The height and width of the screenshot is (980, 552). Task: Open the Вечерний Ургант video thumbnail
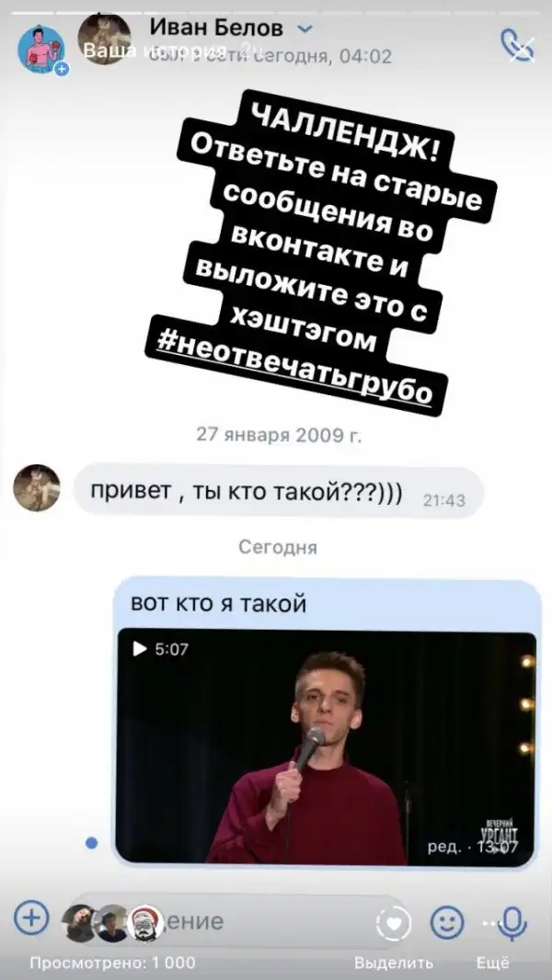(327, 746)
